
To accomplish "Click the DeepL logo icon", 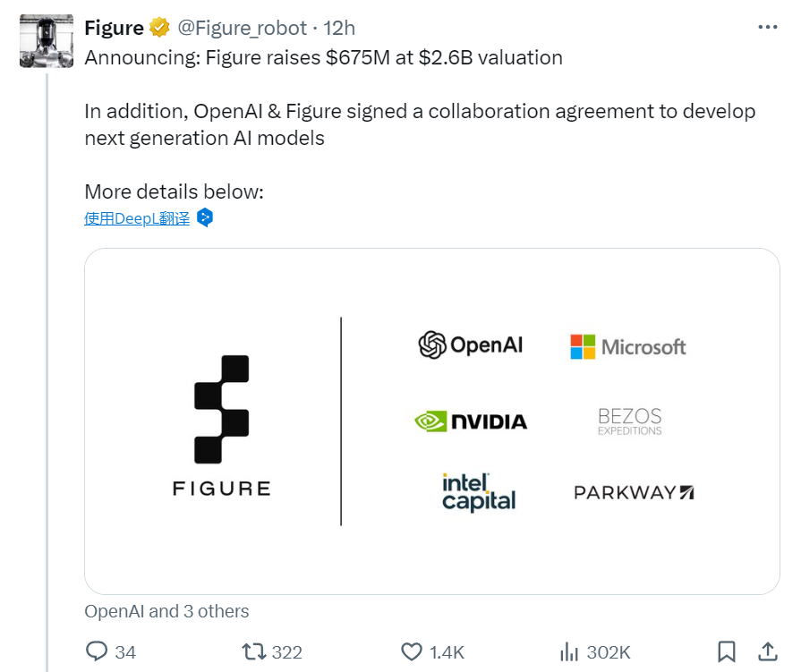I will pyautogui.click(x=205, y=217).
